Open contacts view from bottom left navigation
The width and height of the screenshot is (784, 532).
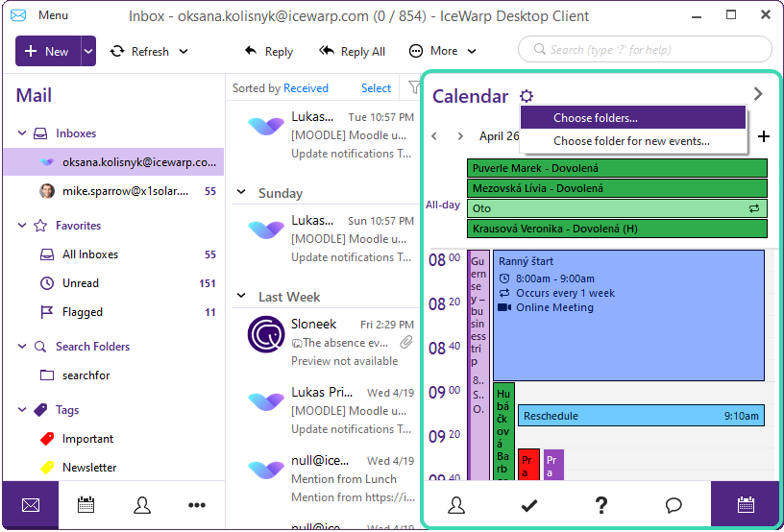coord(142,505)
